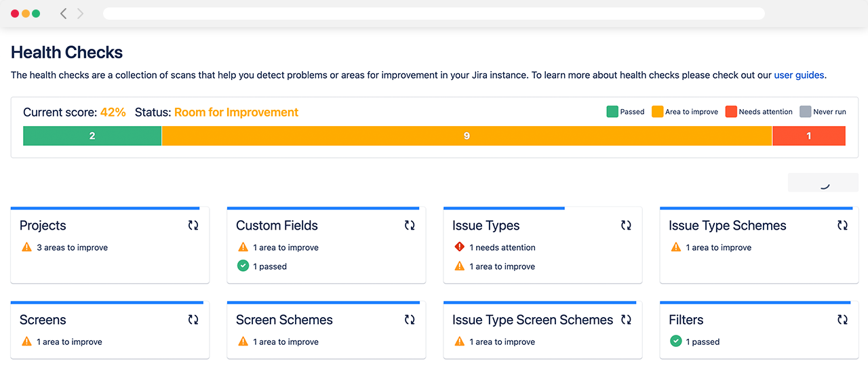Select the orange Area to improve segment

(467, 136)
